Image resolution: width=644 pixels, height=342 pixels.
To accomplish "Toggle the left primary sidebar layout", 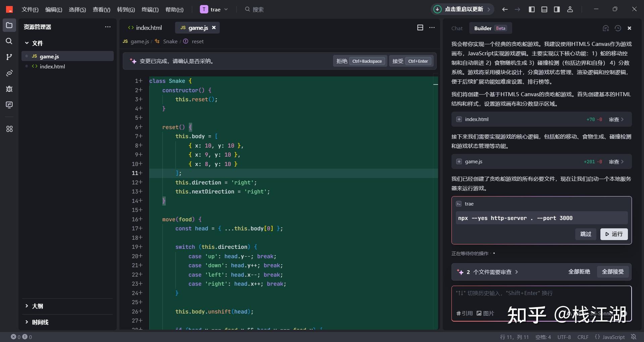I will coord(532,9).
